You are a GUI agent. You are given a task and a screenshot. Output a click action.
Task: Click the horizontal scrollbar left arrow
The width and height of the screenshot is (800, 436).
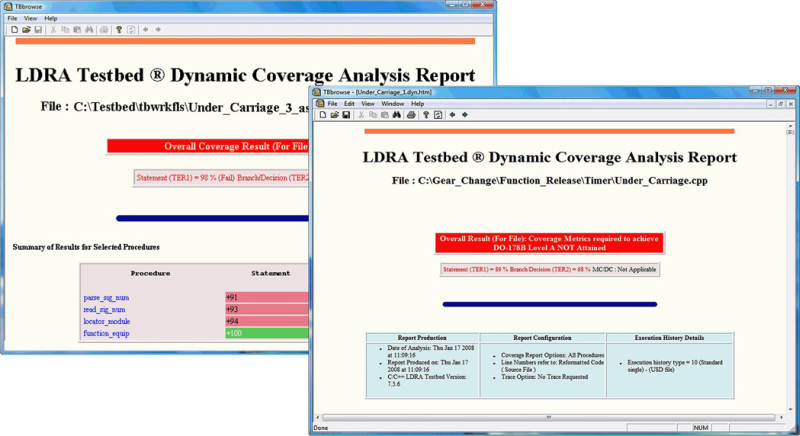(317, 417)
